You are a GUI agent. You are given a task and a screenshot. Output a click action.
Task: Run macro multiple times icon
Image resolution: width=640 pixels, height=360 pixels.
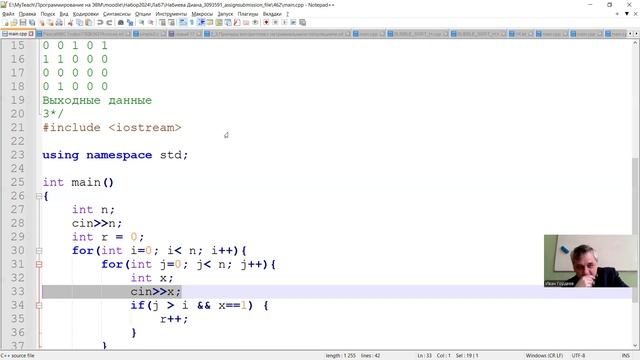293,22
